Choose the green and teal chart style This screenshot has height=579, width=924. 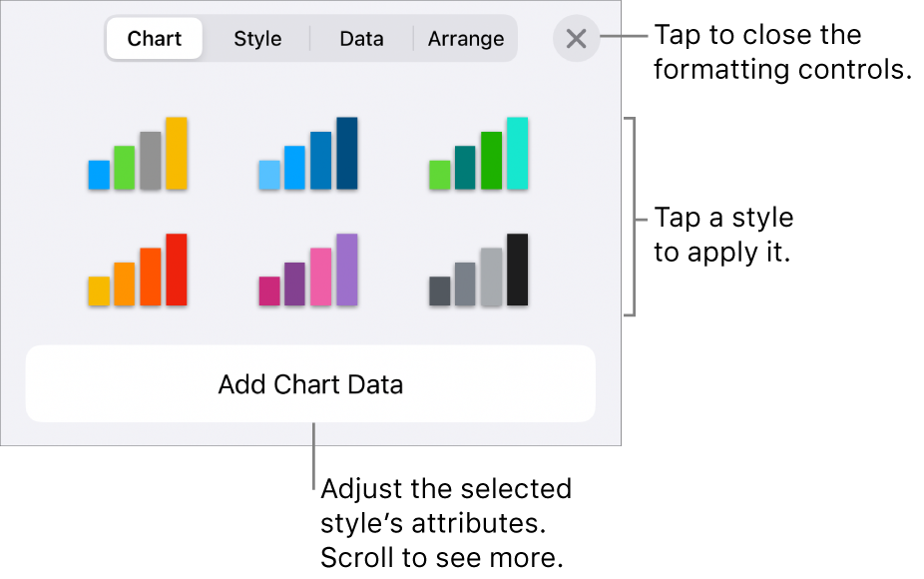pos(478,155)
